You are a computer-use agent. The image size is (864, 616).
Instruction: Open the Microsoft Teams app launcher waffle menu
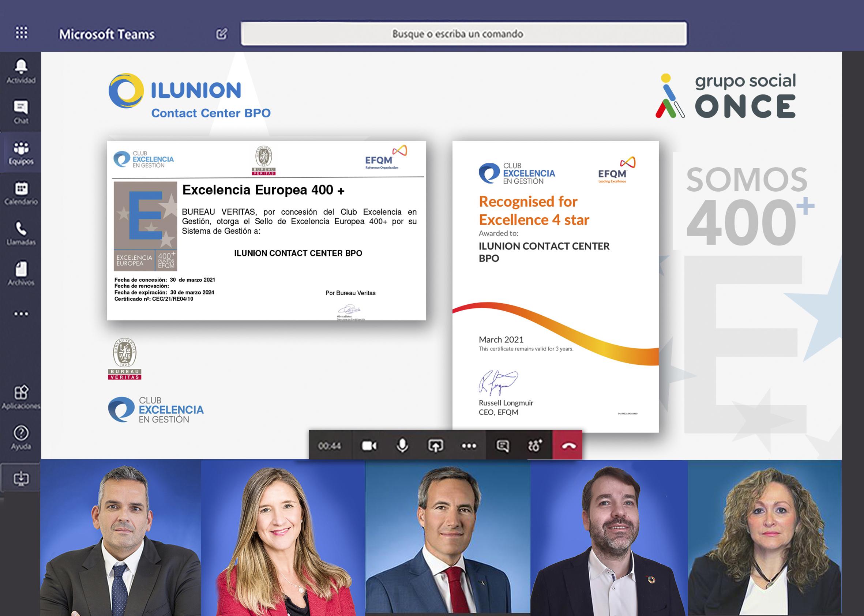click(x=22, y=33)
